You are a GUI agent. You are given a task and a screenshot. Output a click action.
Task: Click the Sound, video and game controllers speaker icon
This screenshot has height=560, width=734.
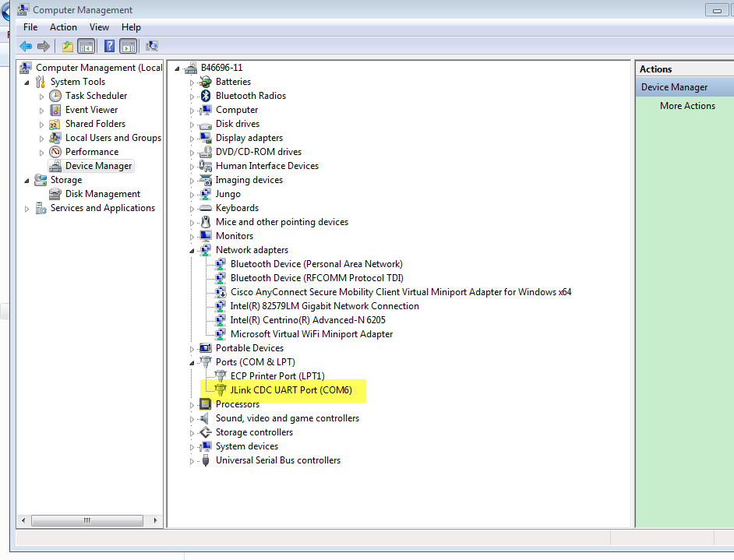(x=205, y=418)
